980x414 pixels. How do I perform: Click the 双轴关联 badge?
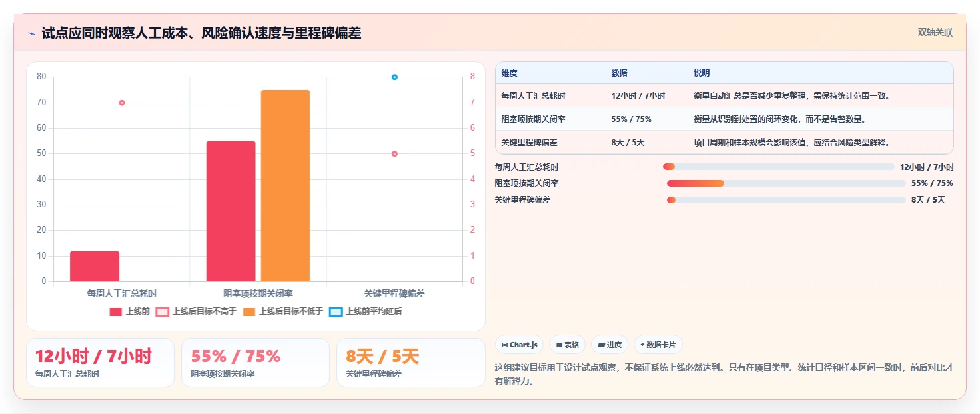click(935, 33)
